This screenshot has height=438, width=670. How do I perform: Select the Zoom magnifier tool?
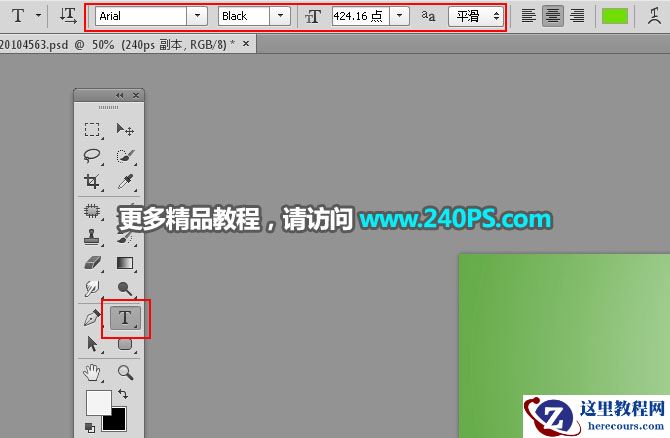[125, 373]
